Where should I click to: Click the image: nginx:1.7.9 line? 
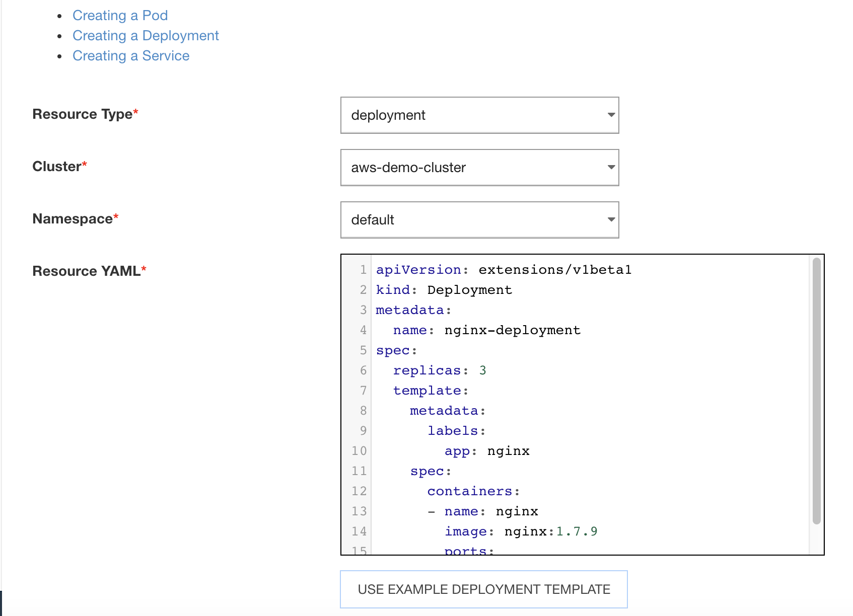pos(521,531)
